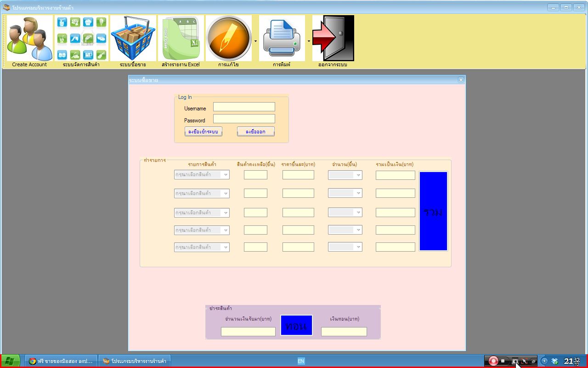Click the Dropbox tray icon
The width and height of the screenshot is (588, 368).
[554, 361]
